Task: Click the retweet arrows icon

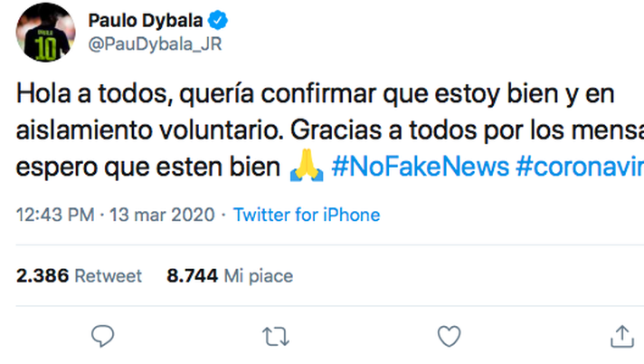Action: point(274,338)
